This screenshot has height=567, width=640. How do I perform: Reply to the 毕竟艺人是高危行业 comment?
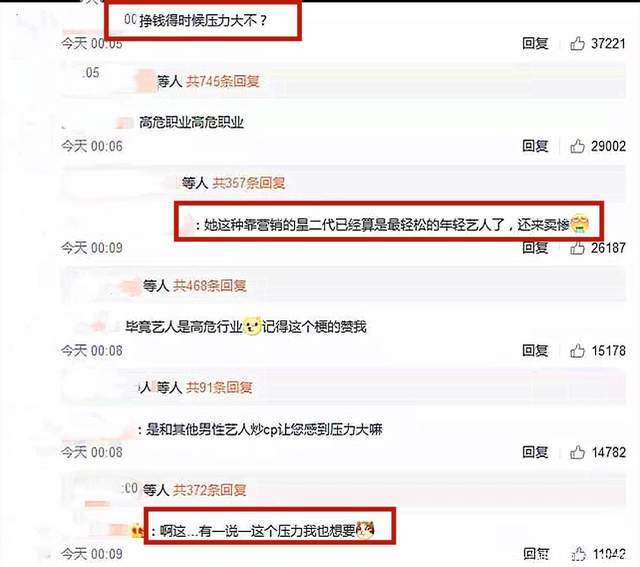pyautogui.click(x=535, y=350)
